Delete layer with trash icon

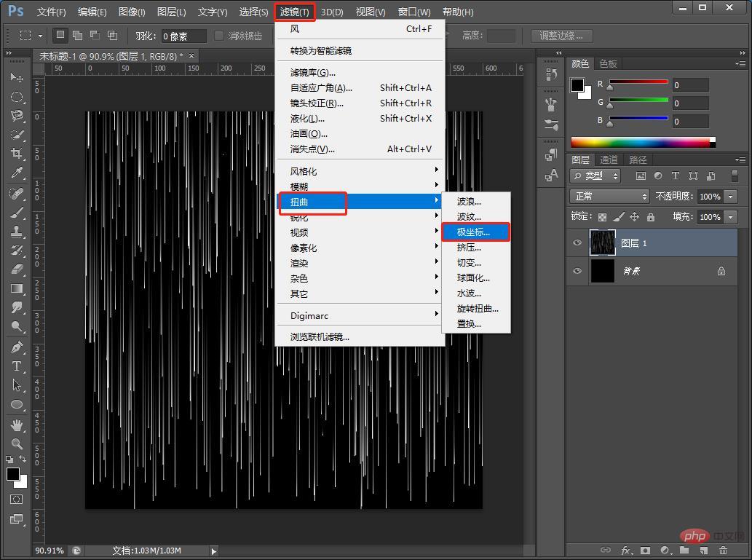723,550
